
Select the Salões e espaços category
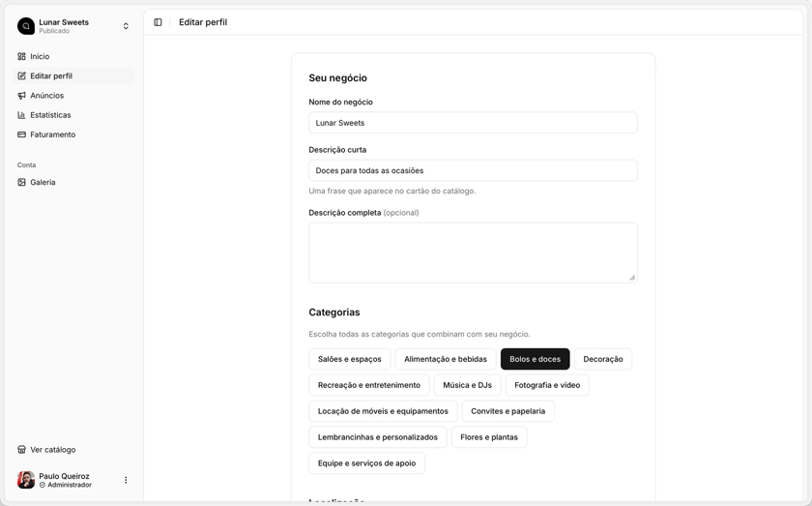tap(350, 359)
